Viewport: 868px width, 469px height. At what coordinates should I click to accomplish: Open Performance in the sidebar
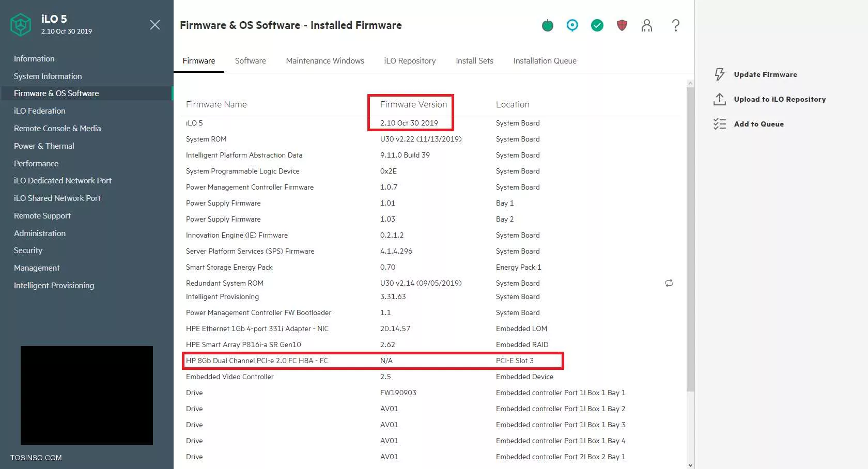[36, 164]
